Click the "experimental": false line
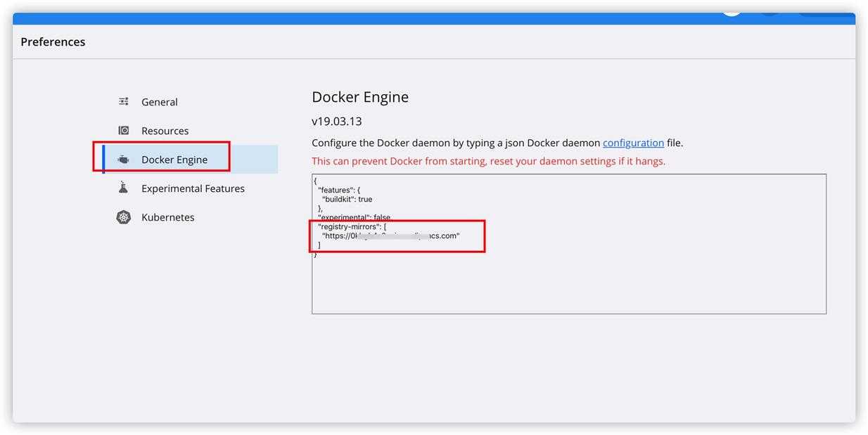Image resolution: width=868 pixels, height=435 pixels. point(355,218)
